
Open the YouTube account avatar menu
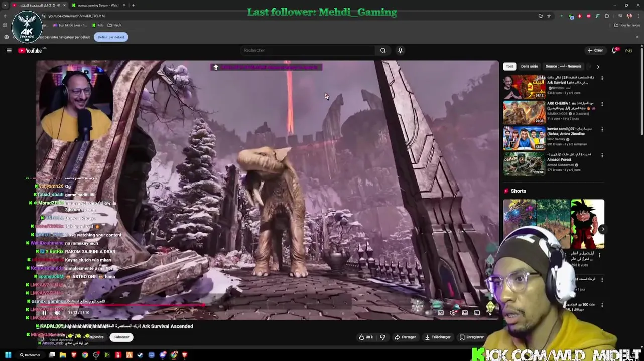(x=628, y=50)
